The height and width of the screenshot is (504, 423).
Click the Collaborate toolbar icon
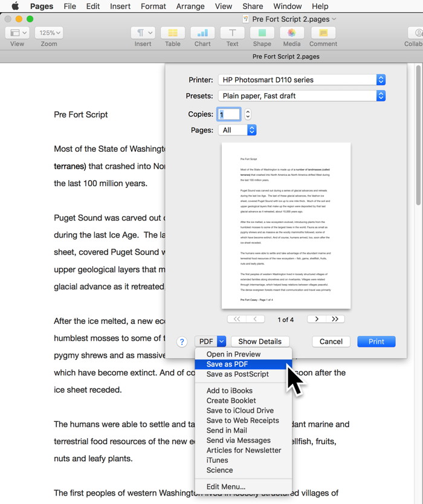coord(415,33)
